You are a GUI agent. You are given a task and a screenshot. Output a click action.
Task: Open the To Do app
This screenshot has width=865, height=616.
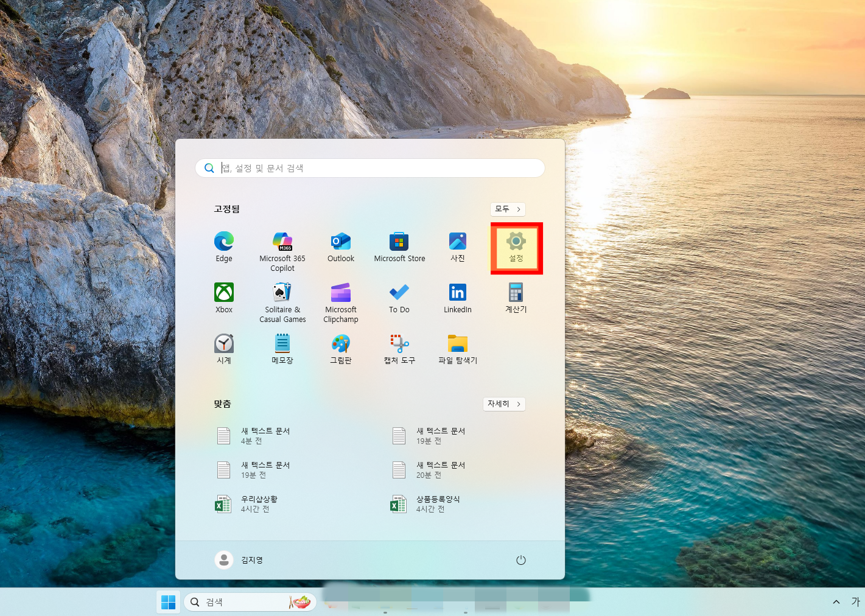point(399,298)
